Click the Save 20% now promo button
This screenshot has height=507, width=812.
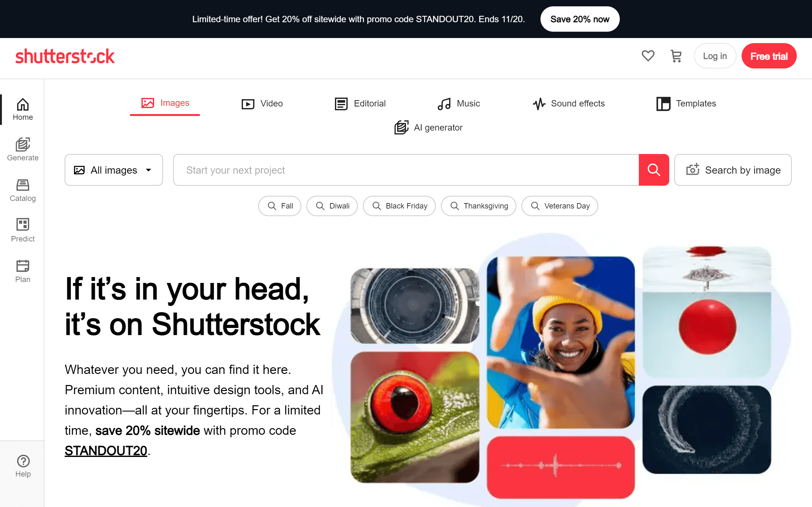tap(579, 19)
